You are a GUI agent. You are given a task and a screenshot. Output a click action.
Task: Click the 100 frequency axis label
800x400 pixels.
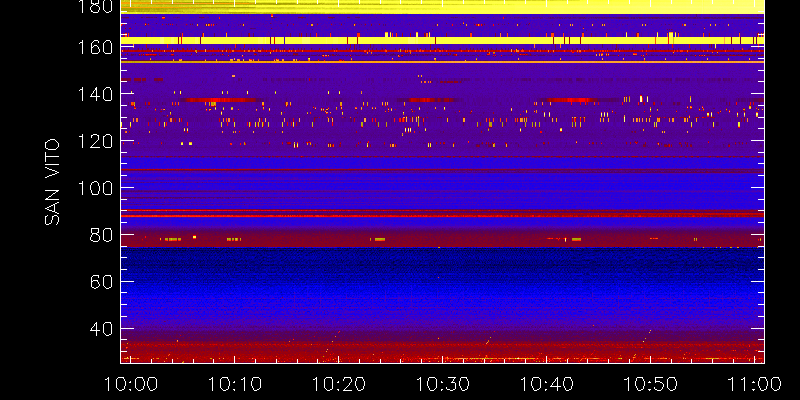(x=94, y=188)
